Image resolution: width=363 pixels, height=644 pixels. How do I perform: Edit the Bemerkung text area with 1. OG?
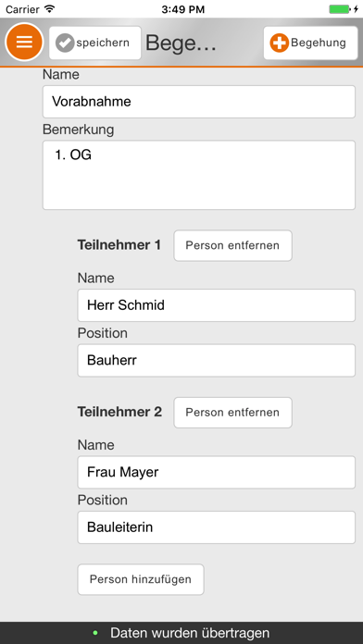click(x=199, y=176)
